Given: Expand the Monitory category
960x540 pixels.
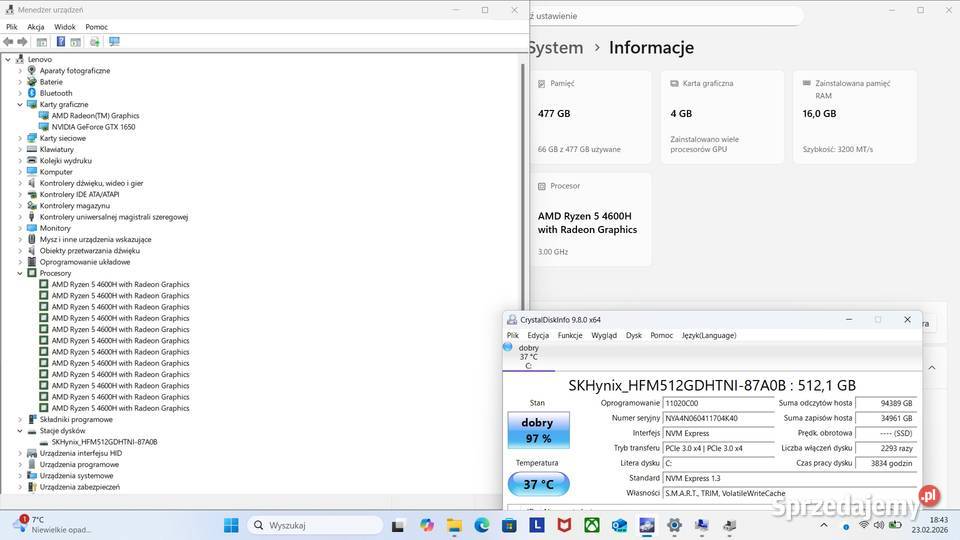Looking at the screenshot, I should coord(20,228).
